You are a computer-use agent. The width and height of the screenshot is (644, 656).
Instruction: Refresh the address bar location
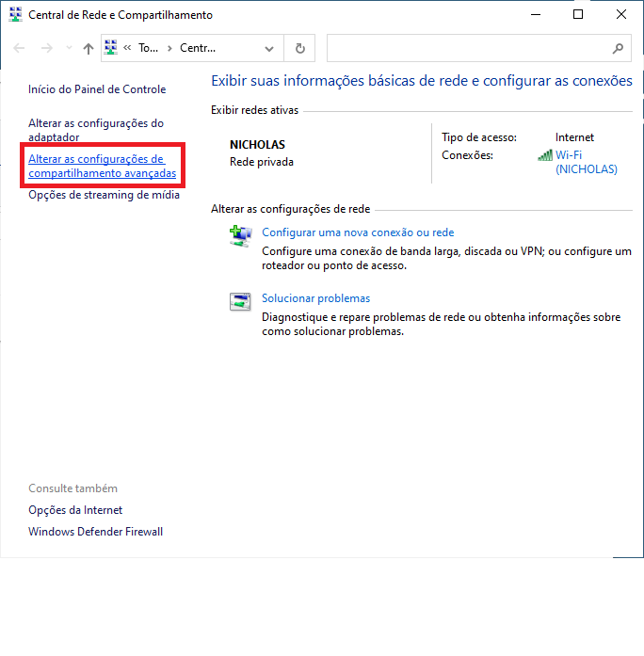[299, 48]
